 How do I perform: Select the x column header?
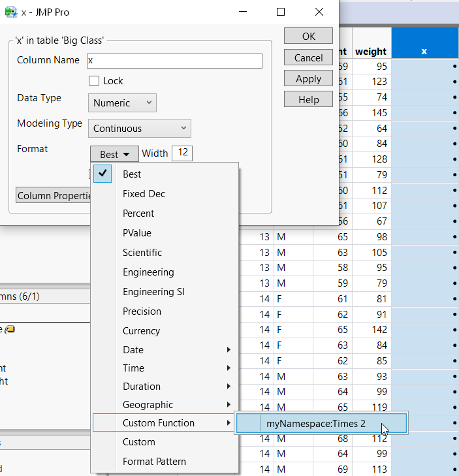(424, 51)
